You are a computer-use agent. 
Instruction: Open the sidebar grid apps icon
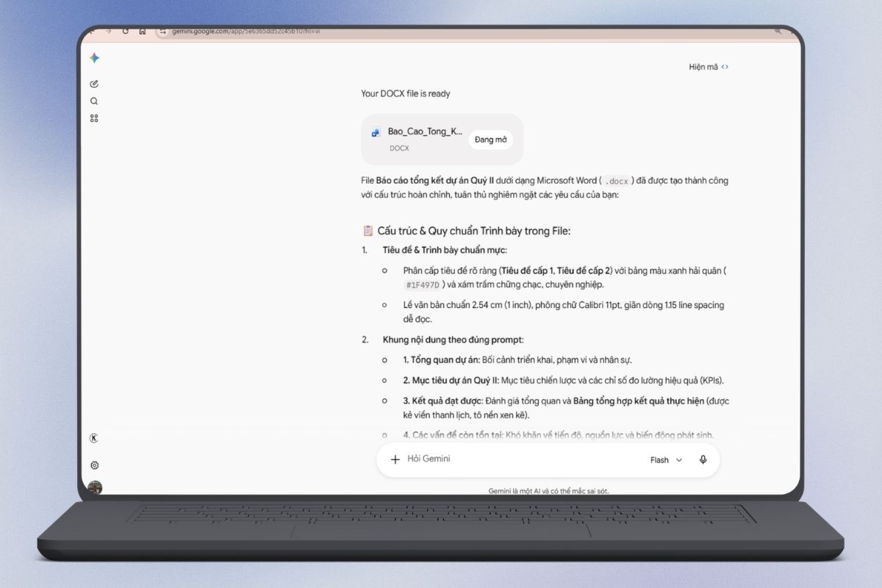94,118
